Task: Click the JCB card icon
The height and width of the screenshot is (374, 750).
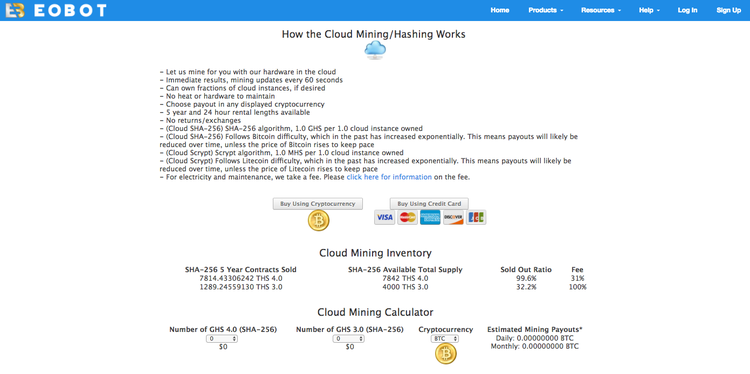Action: 476,218
